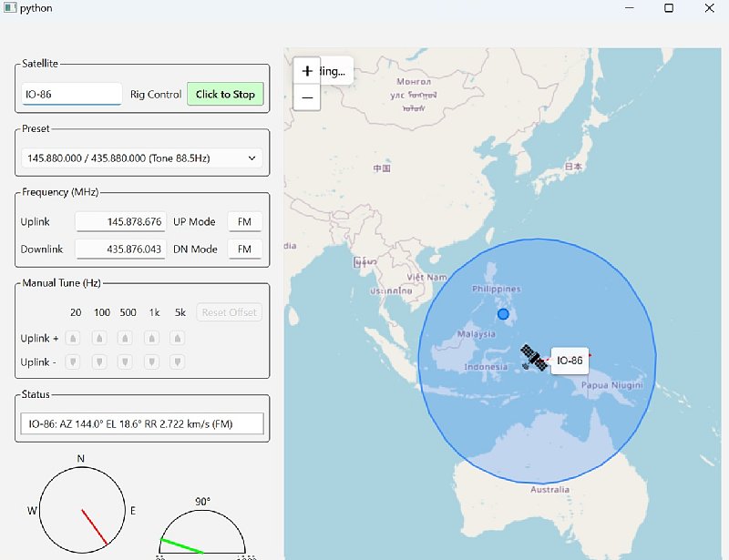729x560 pixels.
Task: Click the Uplink frequency field
Action: [120, 221]
